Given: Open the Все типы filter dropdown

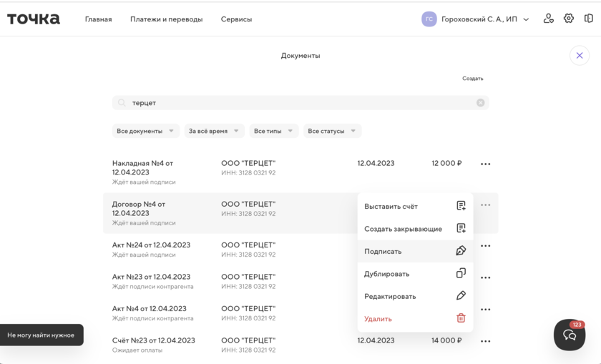Looking at the screenshot, I should coord(274,131).
